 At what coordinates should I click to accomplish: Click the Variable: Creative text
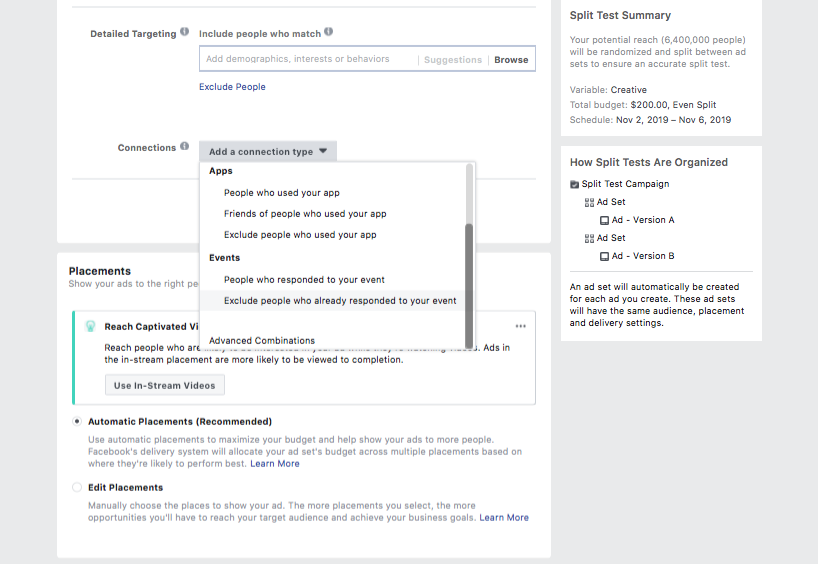(x=608, y=90)
